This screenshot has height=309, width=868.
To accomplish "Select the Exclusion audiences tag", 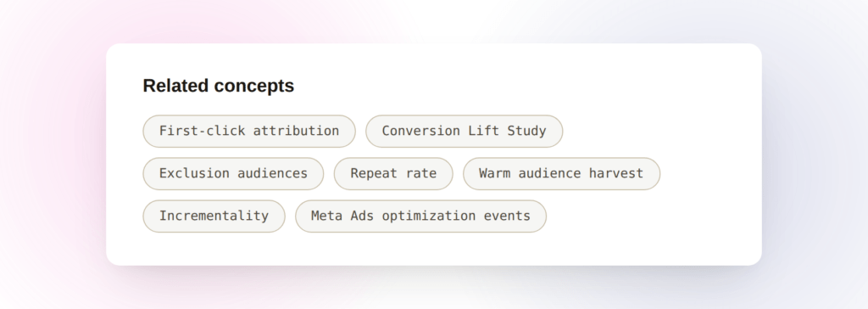I will [x=233, y=174].
